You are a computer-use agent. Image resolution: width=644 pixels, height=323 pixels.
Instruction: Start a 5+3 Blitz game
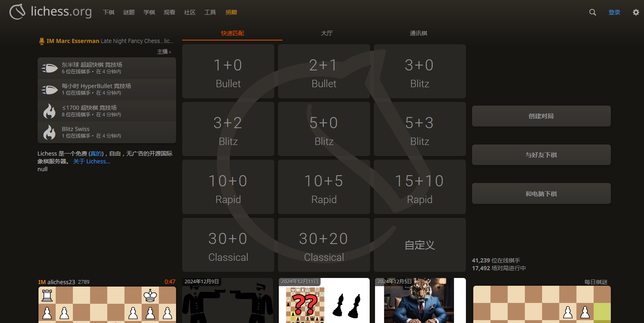click(x=420, y=129)
